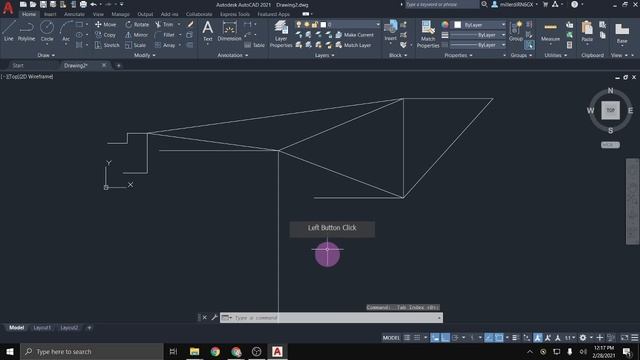Toggle lineweight display in status bar
The width and height of the screenshot is (640, 360).
pos(515,338)
